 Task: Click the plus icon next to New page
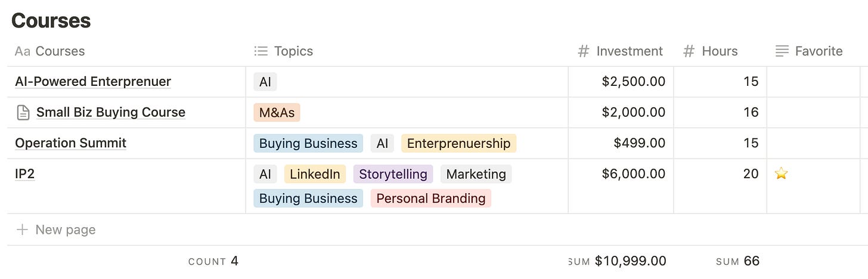[x=22, y=230]
